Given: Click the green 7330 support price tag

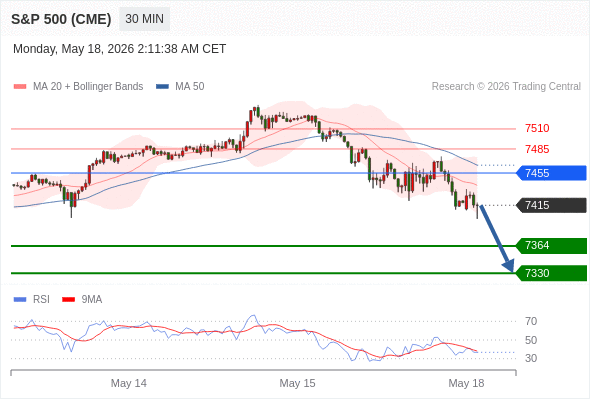Looking at the screenshot, I should [552, 273].
